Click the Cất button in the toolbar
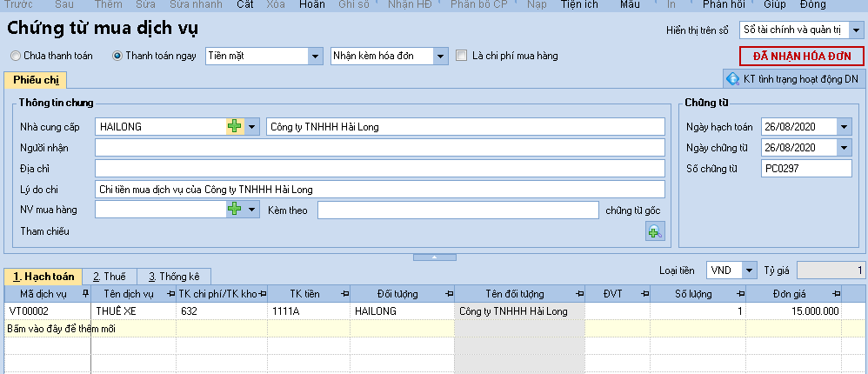 [x=245, y=5]
